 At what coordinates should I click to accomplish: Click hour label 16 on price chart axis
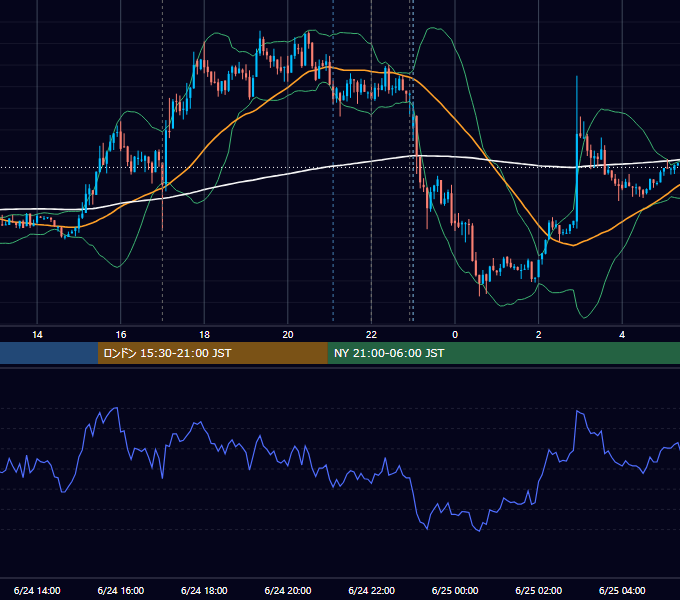coord(121,334)
